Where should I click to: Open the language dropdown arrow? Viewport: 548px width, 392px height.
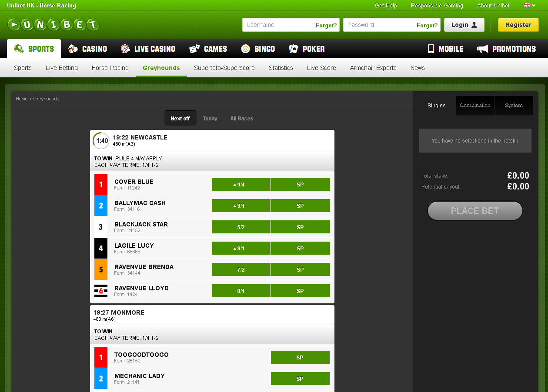(534, 6)
